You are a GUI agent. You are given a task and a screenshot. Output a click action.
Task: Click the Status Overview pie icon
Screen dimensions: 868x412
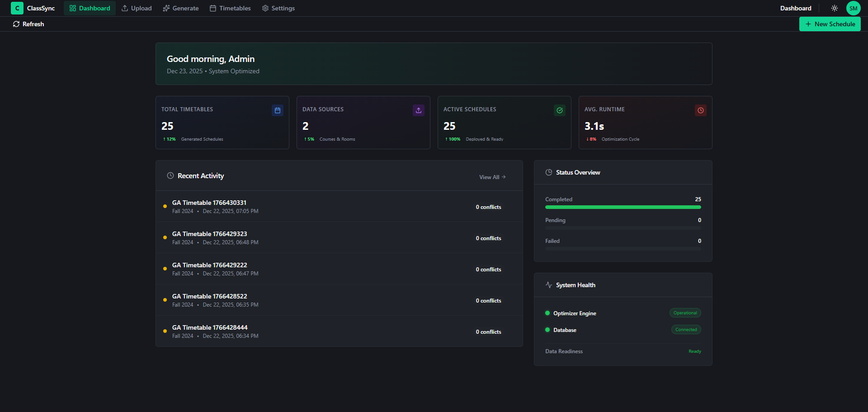[549, 172]
